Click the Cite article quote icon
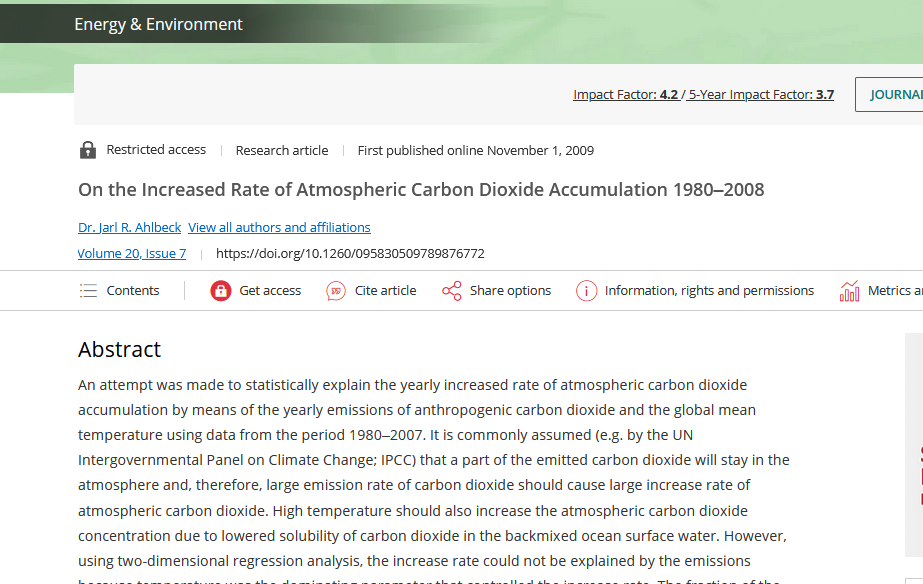Viewport: 923px width, 584px height. [336, 291]
